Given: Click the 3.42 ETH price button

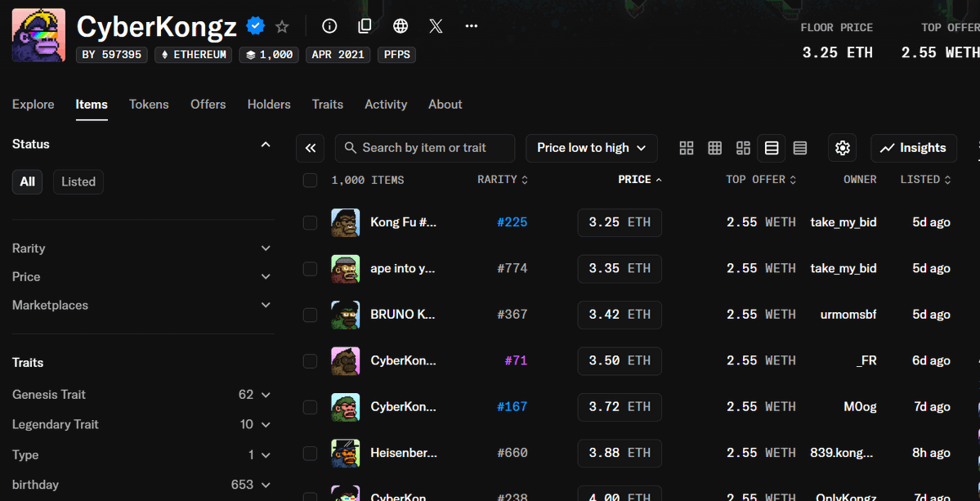Looking at the screenshot, I should click(x=620, y=315).
